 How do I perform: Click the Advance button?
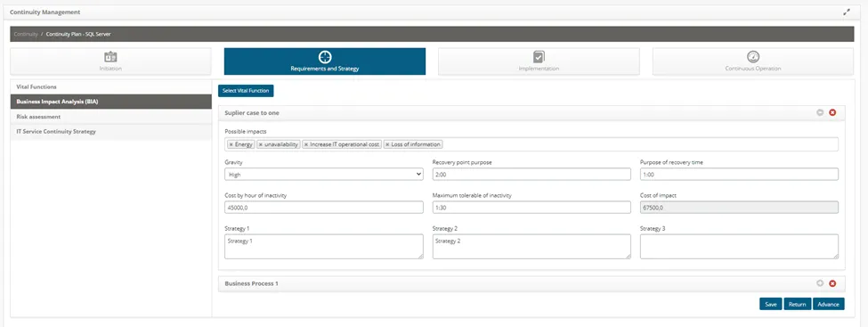(829, 304)
